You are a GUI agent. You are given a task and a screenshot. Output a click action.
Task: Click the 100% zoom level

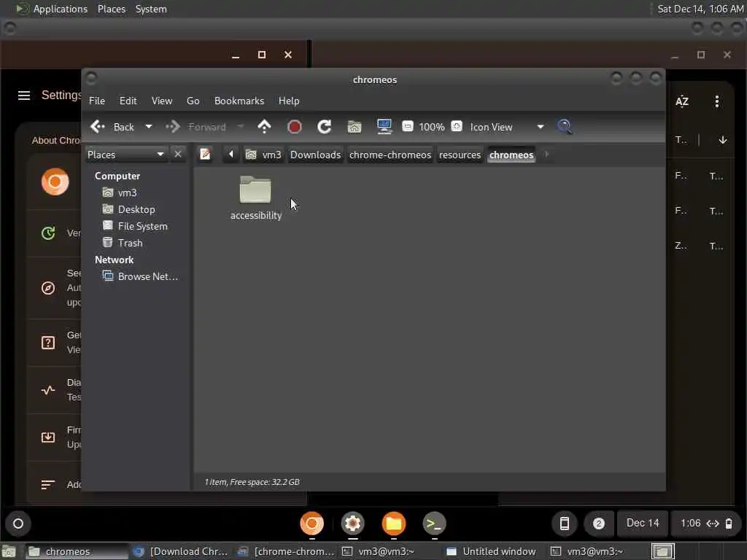click(432, 127)
